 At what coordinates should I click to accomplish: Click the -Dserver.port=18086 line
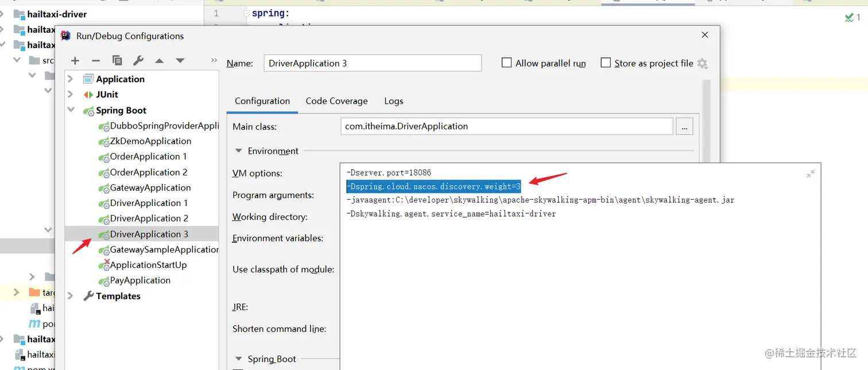(389, 173)
